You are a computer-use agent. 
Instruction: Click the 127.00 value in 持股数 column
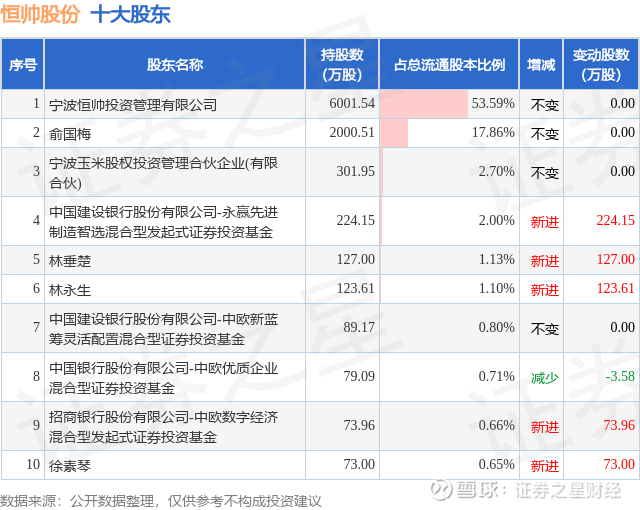(x=356, y=259)
